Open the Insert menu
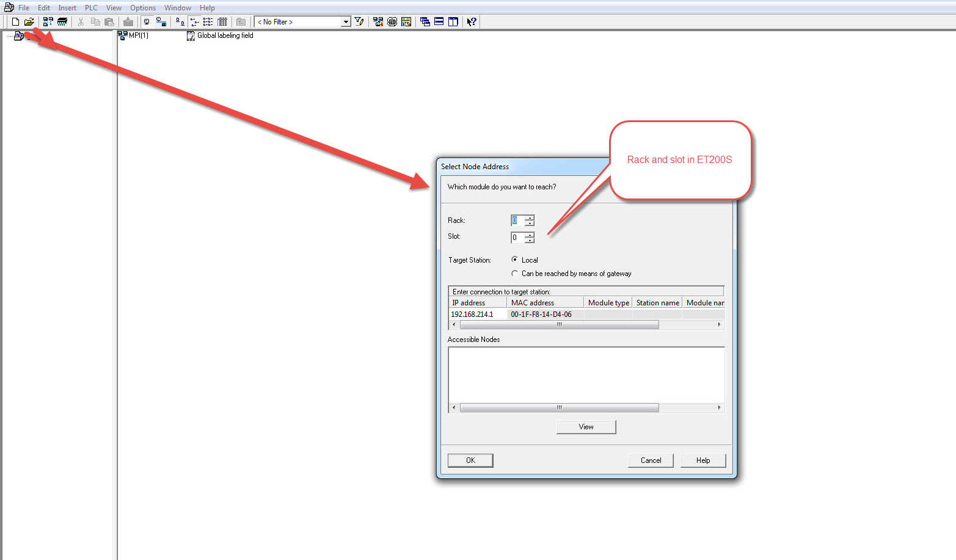The image size is (956, 560). 67,8
